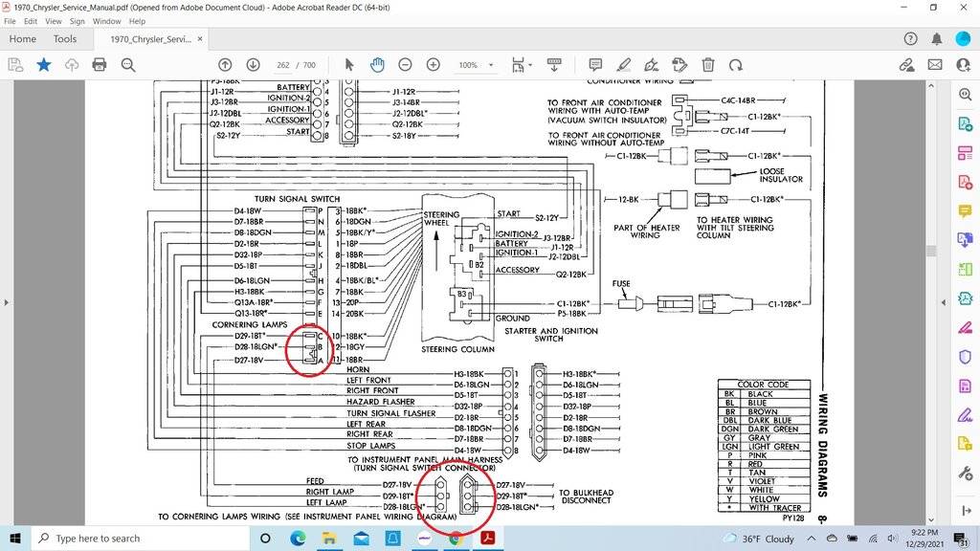Rotate the page with rotate icon

pyautogui.click(x=735, y=65)
